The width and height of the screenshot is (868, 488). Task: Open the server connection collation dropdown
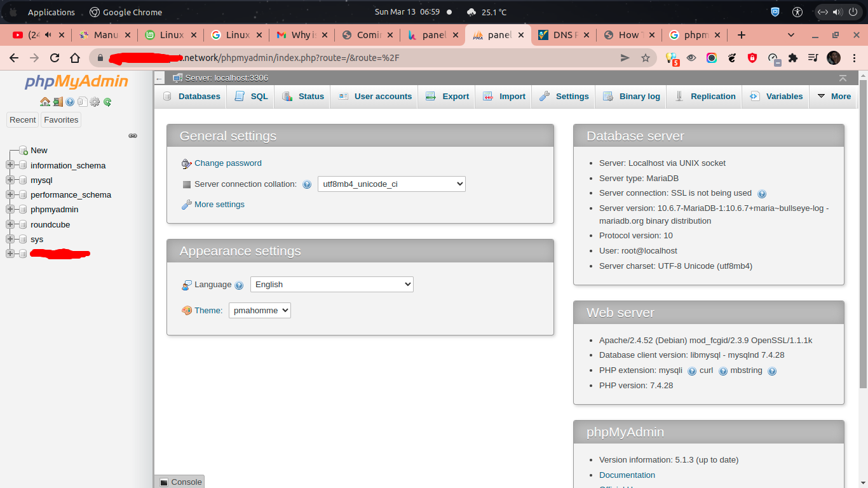coord(391,184)
